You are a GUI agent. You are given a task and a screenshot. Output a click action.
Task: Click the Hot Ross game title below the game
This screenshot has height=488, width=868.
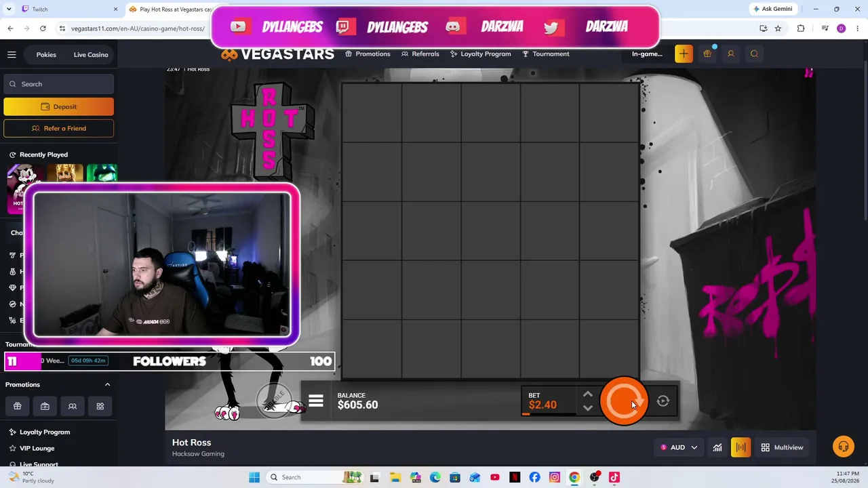191,443
